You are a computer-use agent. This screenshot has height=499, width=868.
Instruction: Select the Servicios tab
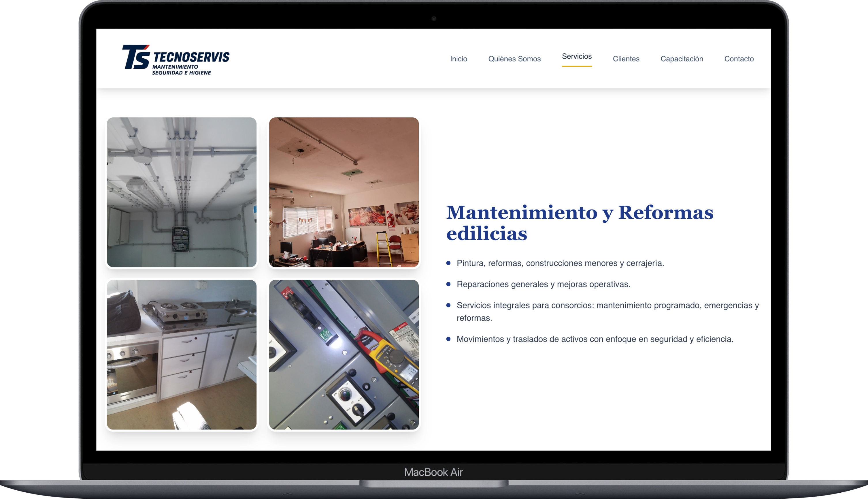(577, 57)
